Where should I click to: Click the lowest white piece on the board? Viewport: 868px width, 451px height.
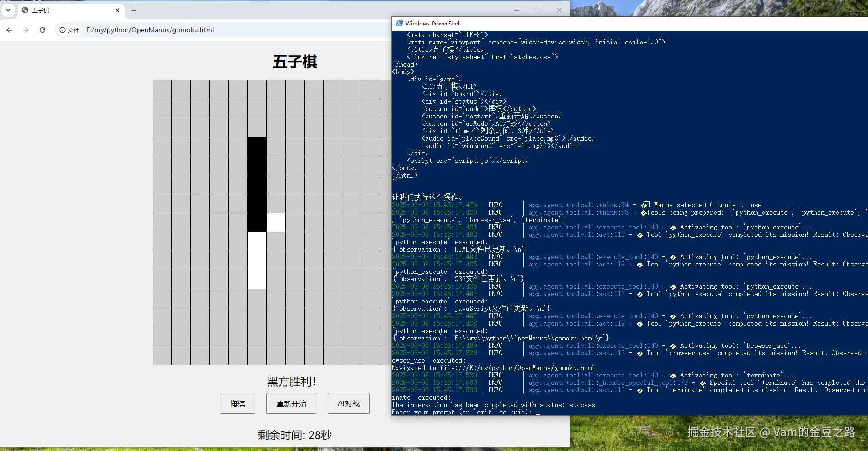pyautogui.click(x=257, y=279)
